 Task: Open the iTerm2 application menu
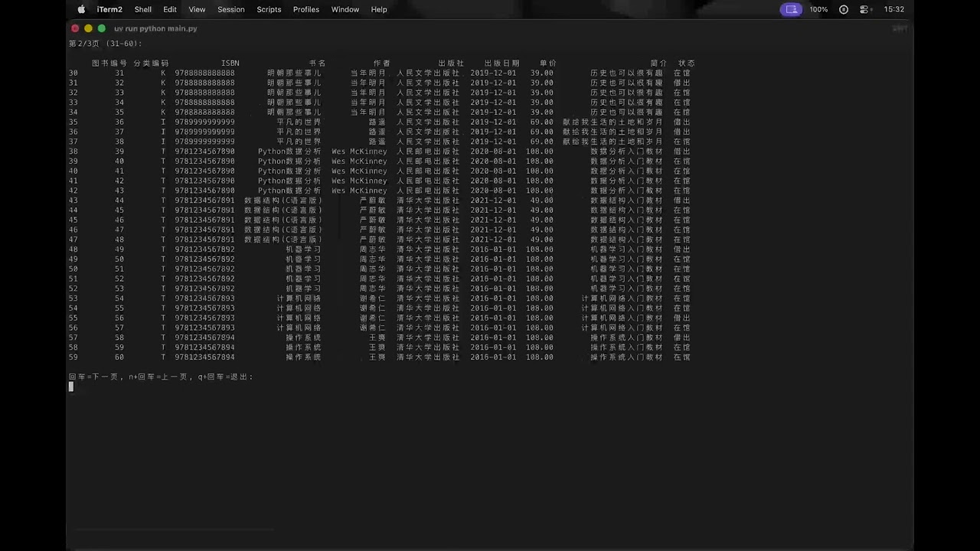click(x=109, y=9)
